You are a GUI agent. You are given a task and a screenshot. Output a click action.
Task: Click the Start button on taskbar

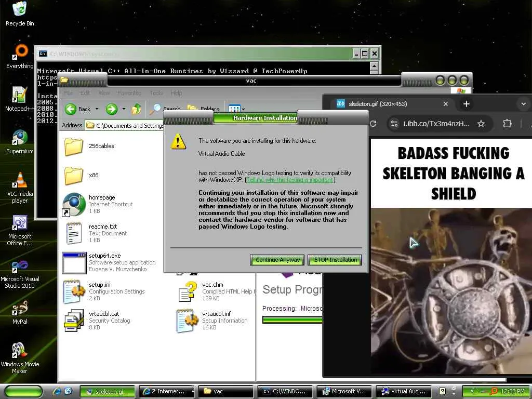(x=23, y=391)
